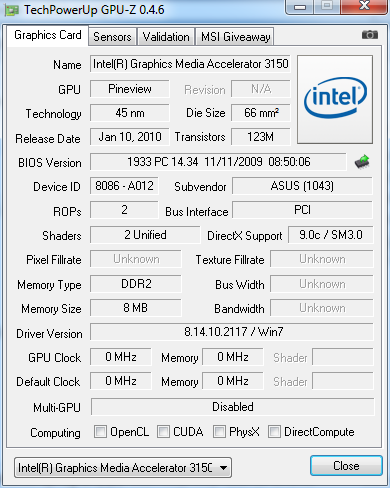This screenshot has width=390, height=488.
Task: Click the Device ID field 8086 - A012
Action: pyautogui.click(x=124, y=186)
